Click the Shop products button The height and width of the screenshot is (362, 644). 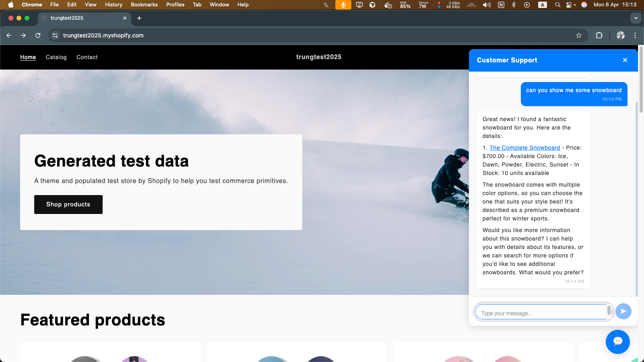tap(68, 204)
